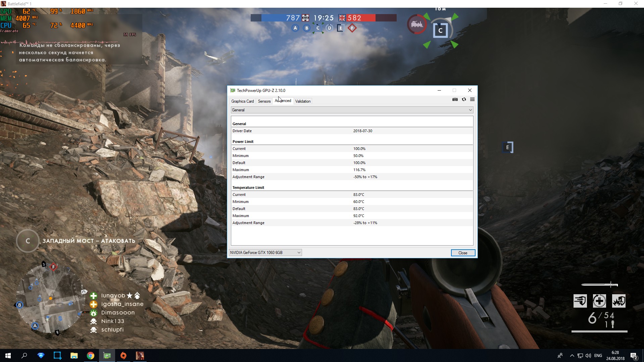
Task: Open the GPU-Z hamburger menu
Action: [x=472, y=99]
